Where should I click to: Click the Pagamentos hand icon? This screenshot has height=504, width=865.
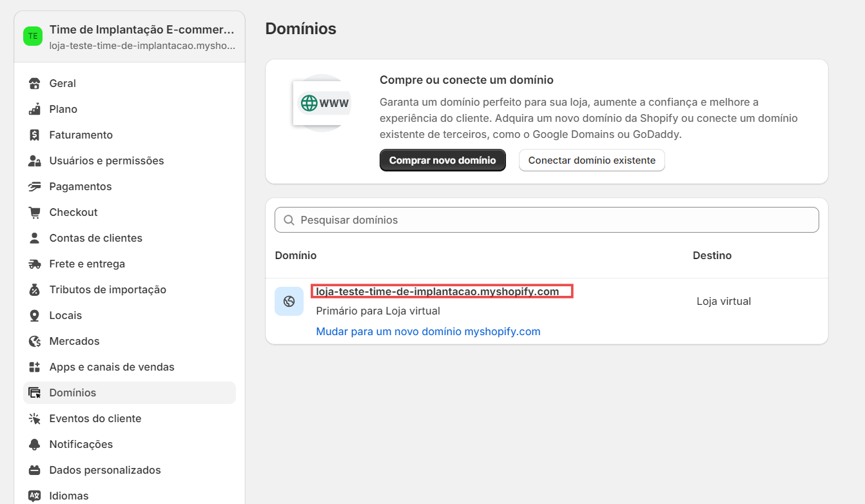35,187
